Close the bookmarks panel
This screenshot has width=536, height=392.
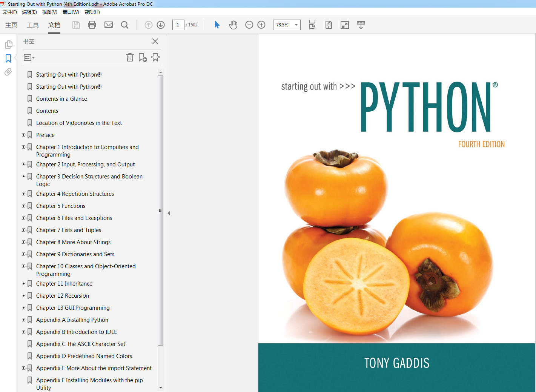pos(155,42)
